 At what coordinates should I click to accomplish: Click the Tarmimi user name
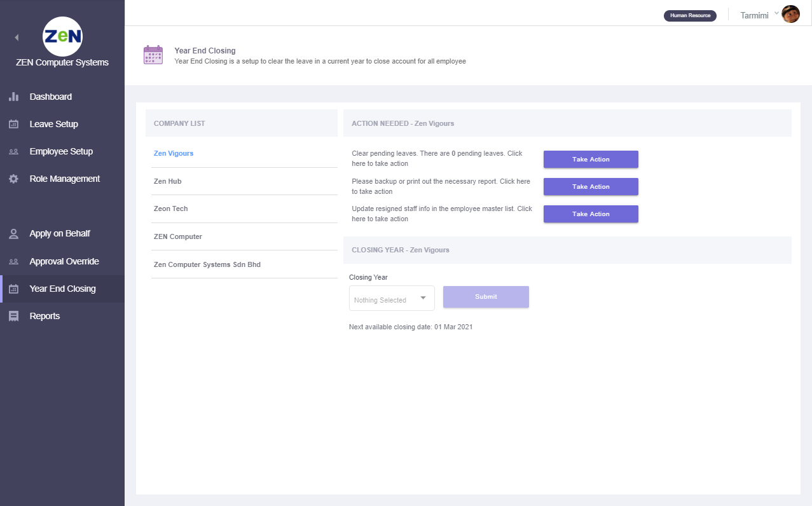pyautogui.click(x=755, y=15)
